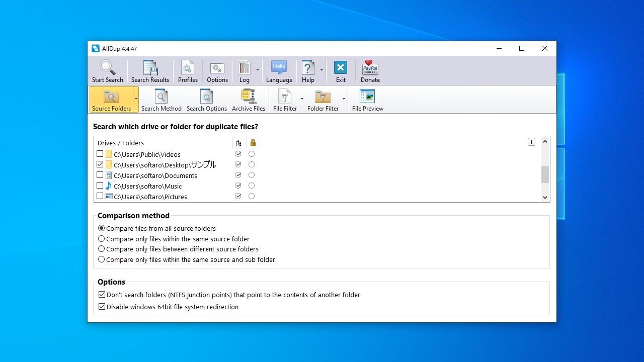The image size is (644, 362).
Task: Click the Documents folder icon
Action: point(109,175)
